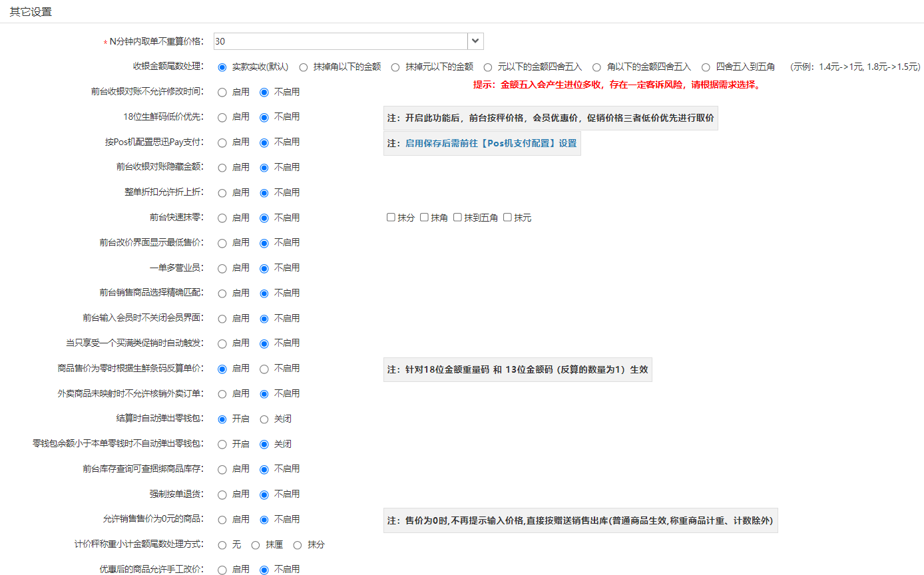924x575 pixels.
Task: Select 抹厘 for 计价秤称重小计金额尾数处理方式
Action: click(x=256, y=545)
